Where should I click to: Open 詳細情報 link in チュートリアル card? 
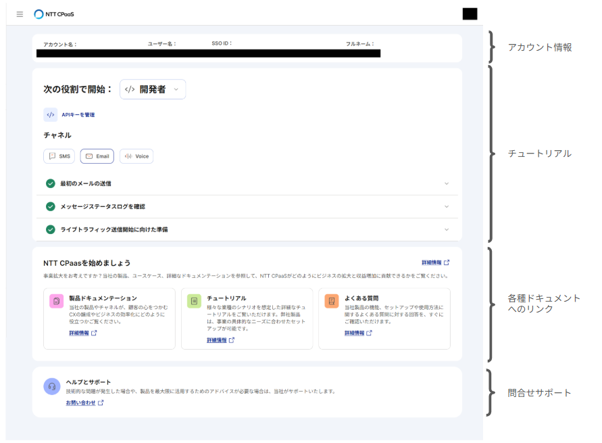(x=220, y=340)
